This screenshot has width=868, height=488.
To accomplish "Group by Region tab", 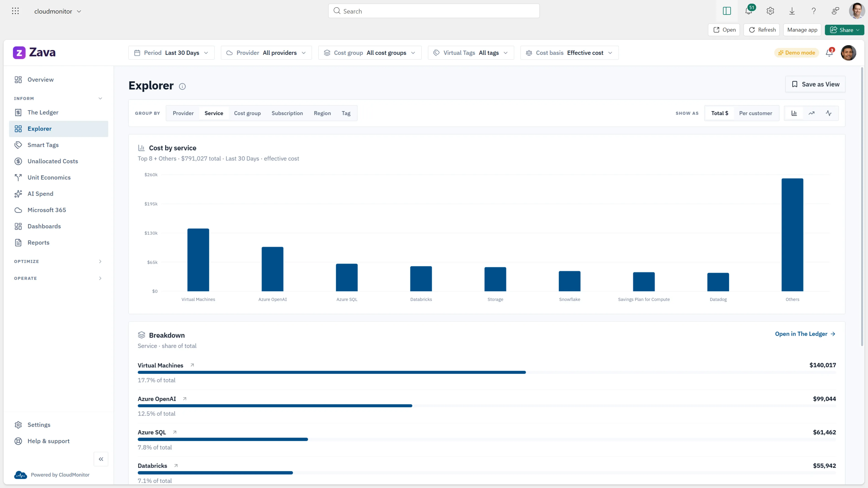I will 322,113.
